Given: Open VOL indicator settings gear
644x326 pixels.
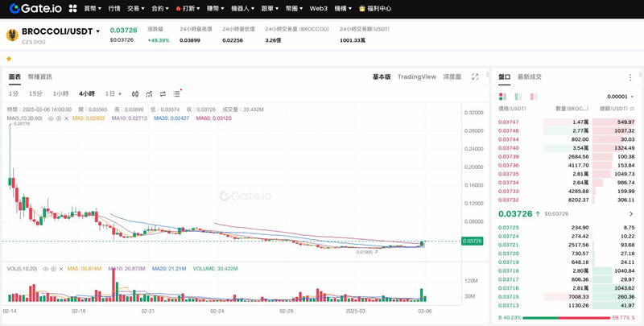Looking at the screenshot, I should 53,269.
